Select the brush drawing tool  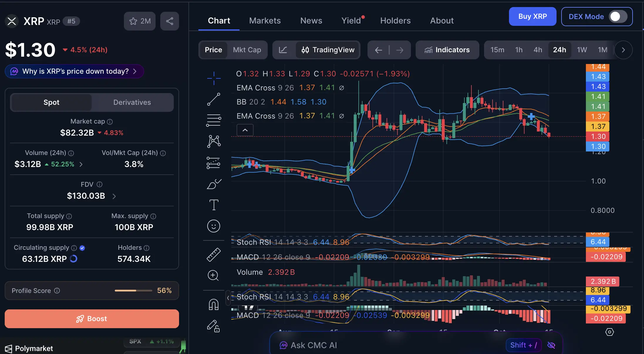(x=214, y=184)
